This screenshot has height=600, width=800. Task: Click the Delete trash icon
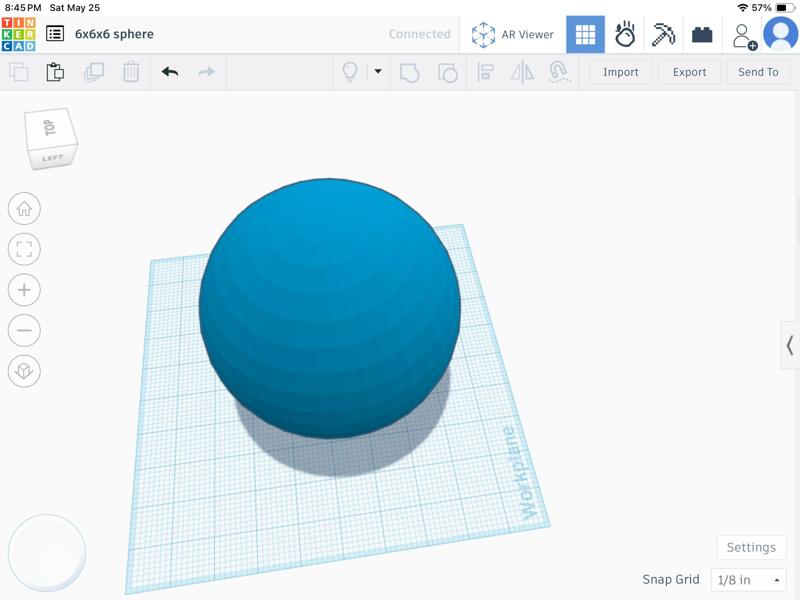coord(133,72)
